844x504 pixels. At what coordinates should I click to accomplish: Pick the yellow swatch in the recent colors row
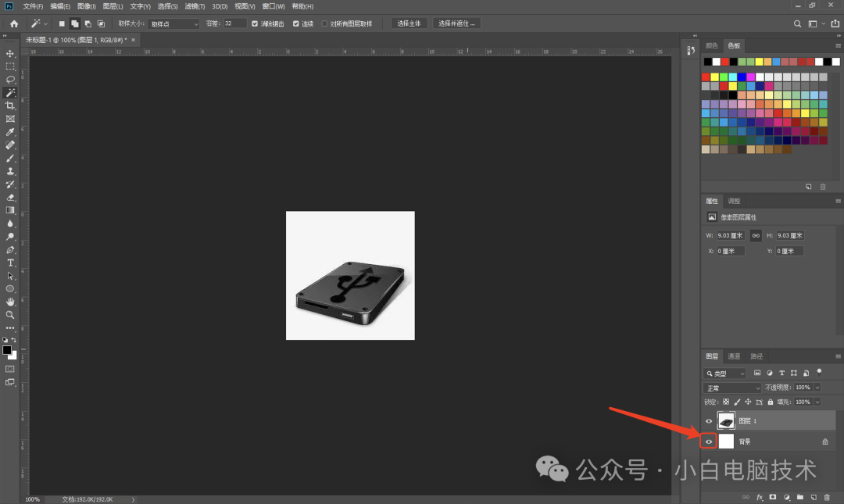coord(759,62)
